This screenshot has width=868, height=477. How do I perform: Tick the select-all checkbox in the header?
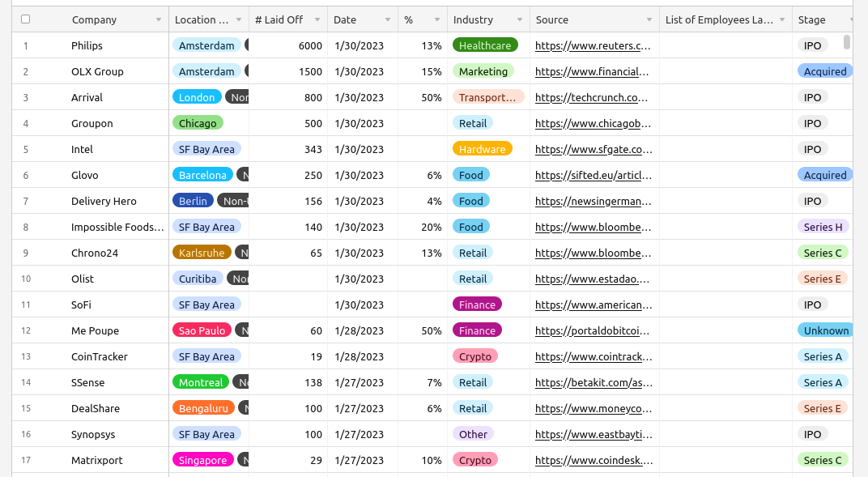tap(25, 19)
